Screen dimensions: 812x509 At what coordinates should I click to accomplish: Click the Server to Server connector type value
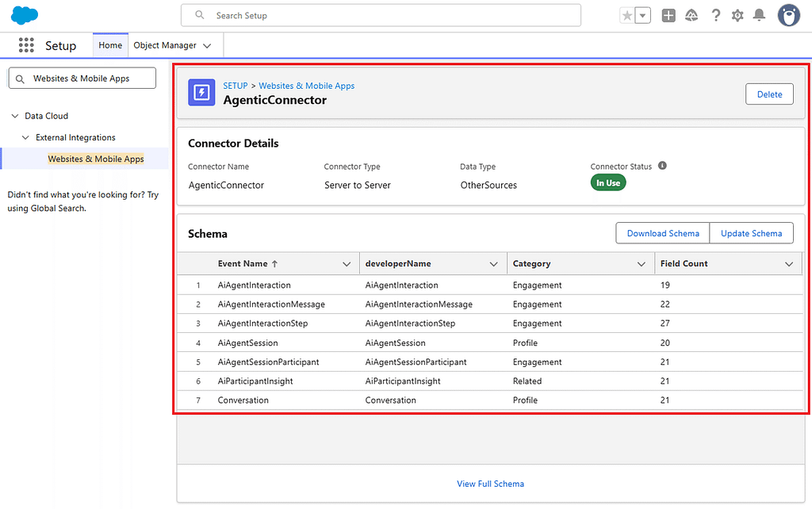coord(358,186)
